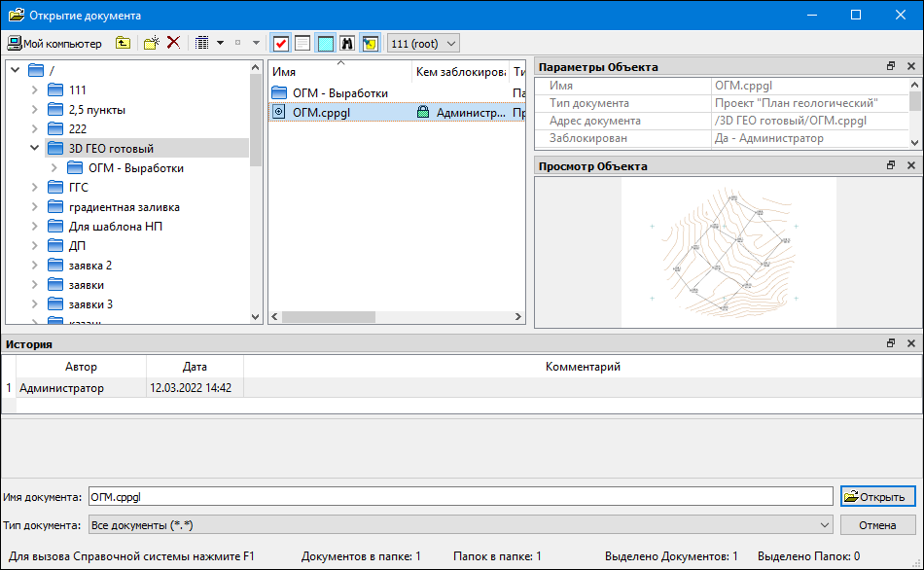Image resolution: width=924 pixels, height=570 pixels.
Task: Click the "Отмена" button
Action: [x=878, y=524]
